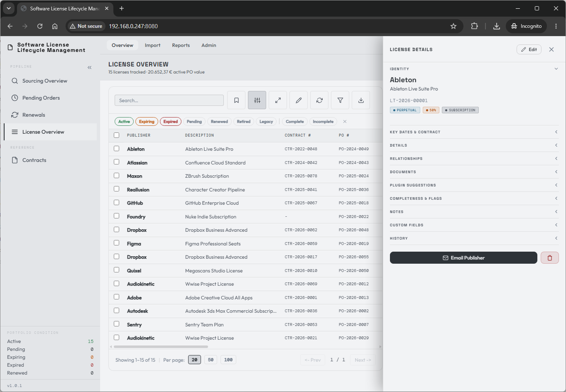The width and height of the screenshot is (566, 392).
Task: Open browser extensions puzzle icon
Action: pyautogui.click(x=474, y=26)
